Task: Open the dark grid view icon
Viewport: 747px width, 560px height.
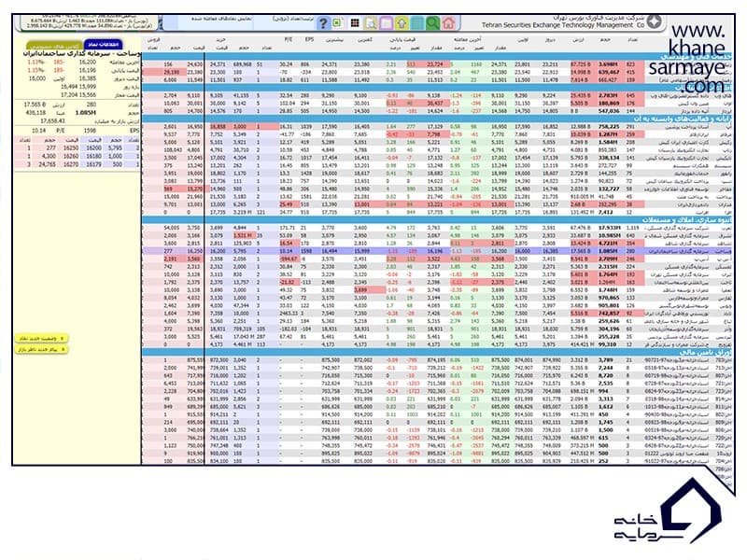Action: [x=355, y=22]
